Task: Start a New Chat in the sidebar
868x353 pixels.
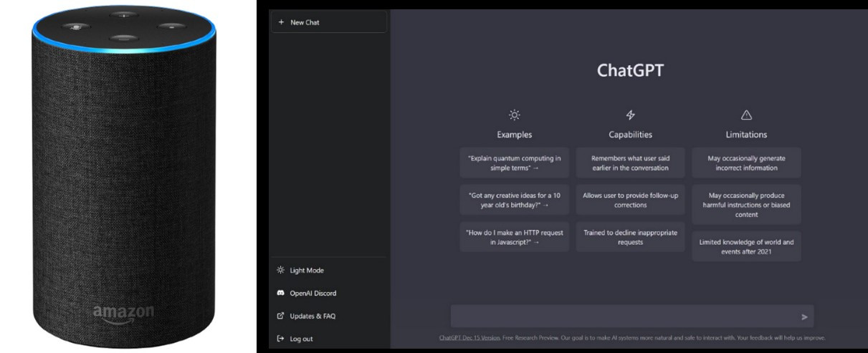Action: tap(329, 22)
